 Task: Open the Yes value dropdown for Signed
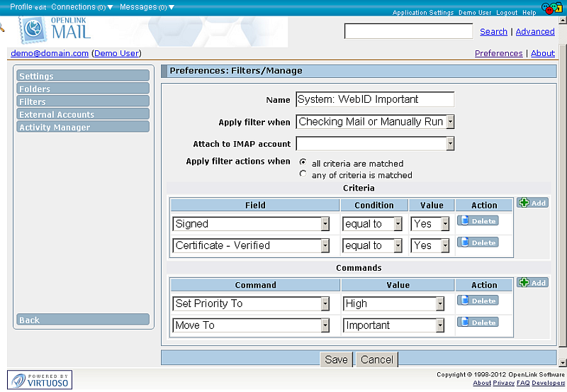pyautogui.click(x=430, y=224)
